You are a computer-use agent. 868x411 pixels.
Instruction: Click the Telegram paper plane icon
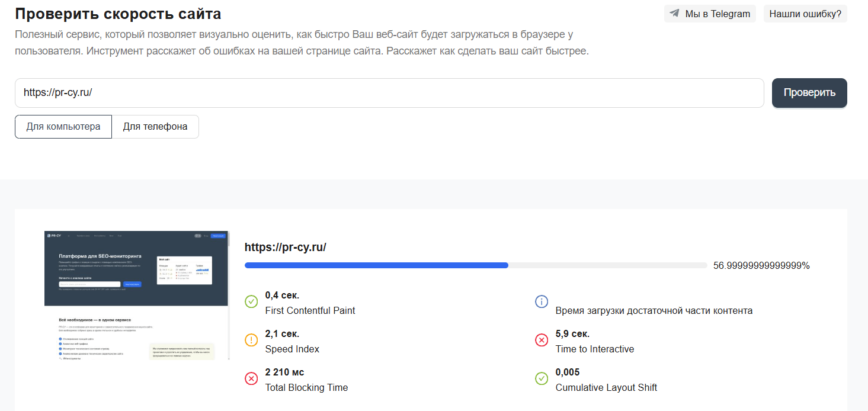click(x=674, y=14)
